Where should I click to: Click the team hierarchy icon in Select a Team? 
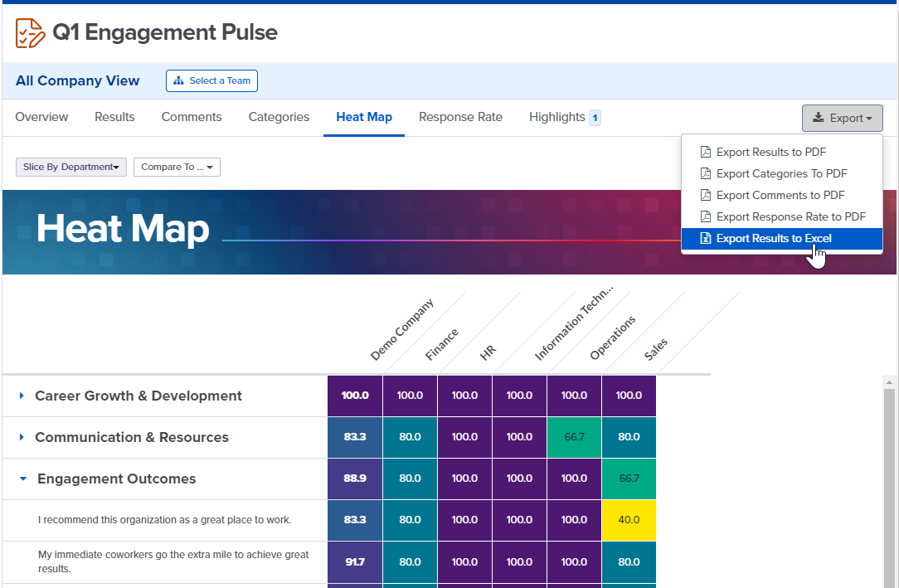click(179, 80)
